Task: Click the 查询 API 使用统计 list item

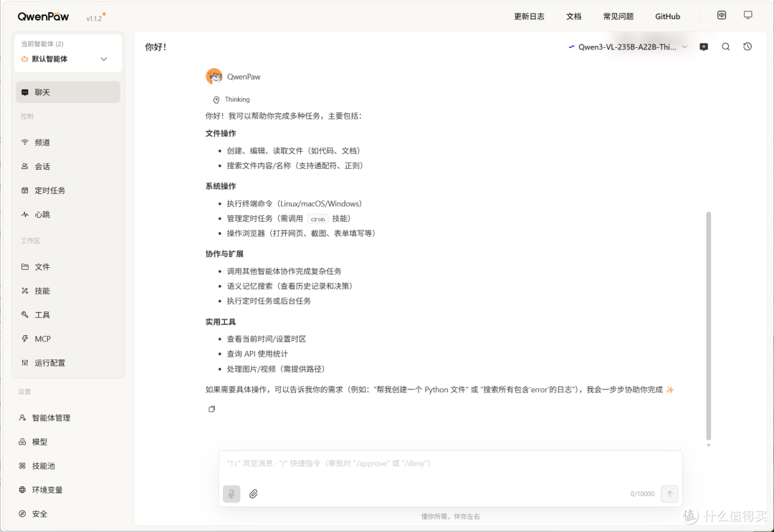Action: click(x=257, y=354)
